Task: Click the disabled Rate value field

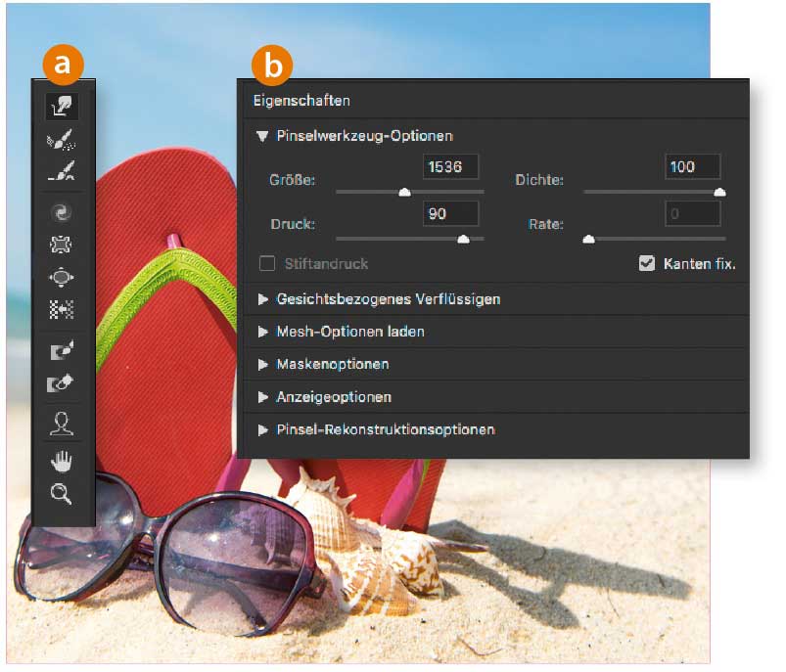Action: pyautogui.click(x=692, y=214)
